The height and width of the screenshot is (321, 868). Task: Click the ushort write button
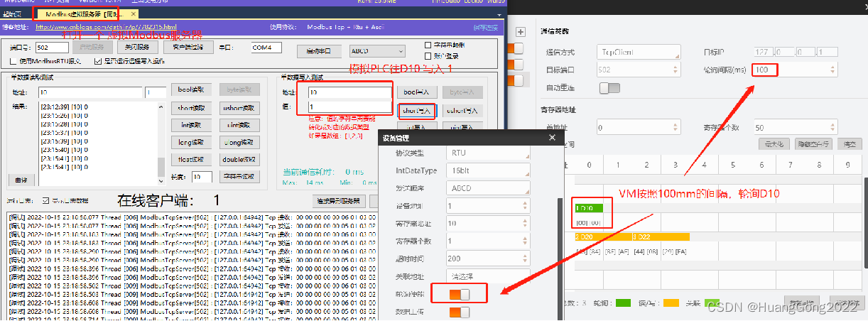tap(462, 111)
